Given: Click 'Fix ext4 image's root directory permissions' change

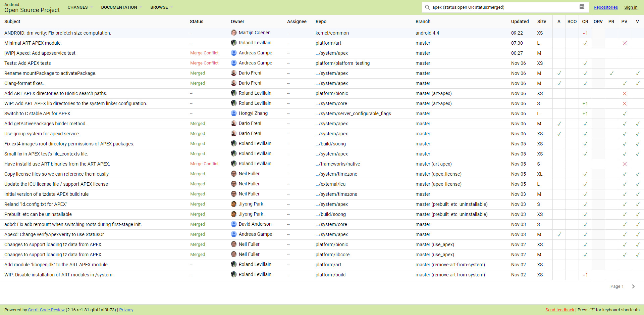Looking at the screenshot, I should (69, 144).
